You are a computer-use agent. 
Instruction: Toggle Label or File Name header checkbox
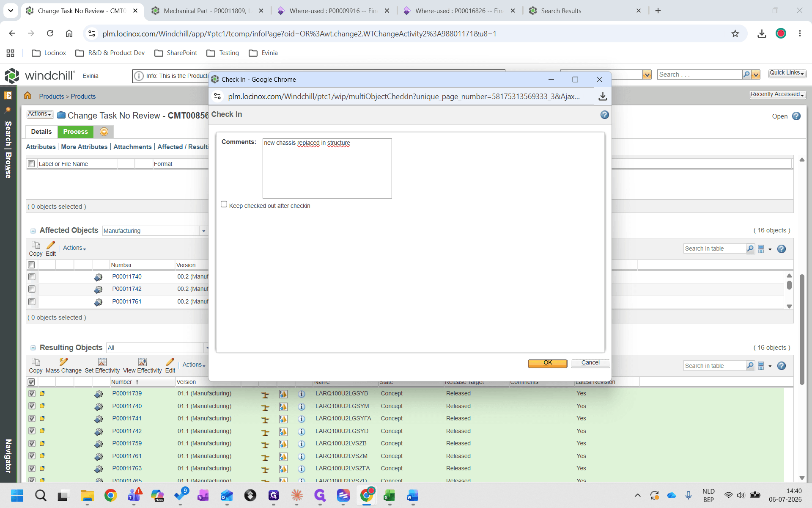(31, 164)
